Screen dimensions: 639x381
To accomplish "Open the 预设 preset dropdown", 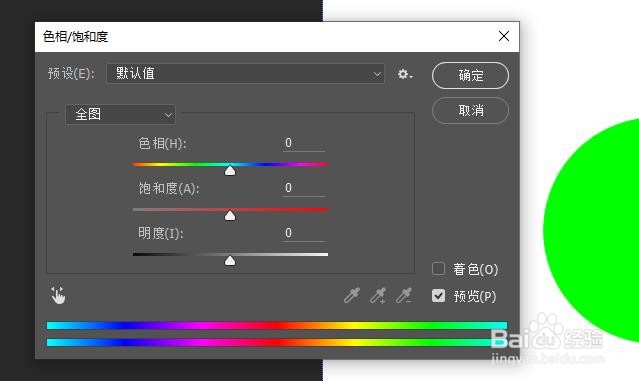I will pos(245,74).
